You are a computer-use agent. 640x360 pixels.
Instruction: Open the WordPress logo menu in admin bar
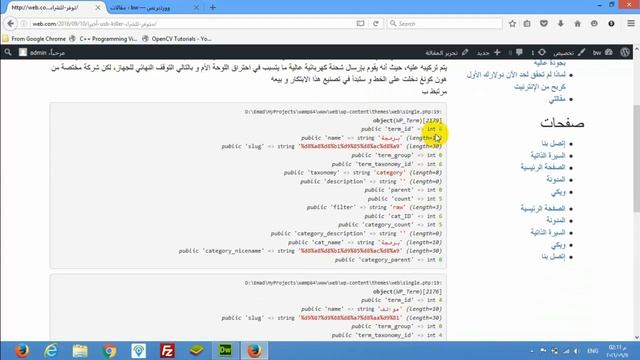(x=625, y=53)
